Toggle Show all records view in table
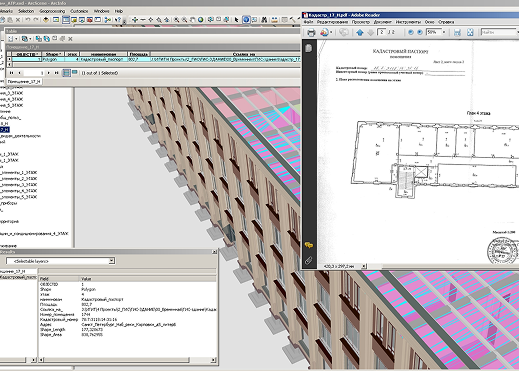Viewport: 519px width, 371px height. click(66, 73)
